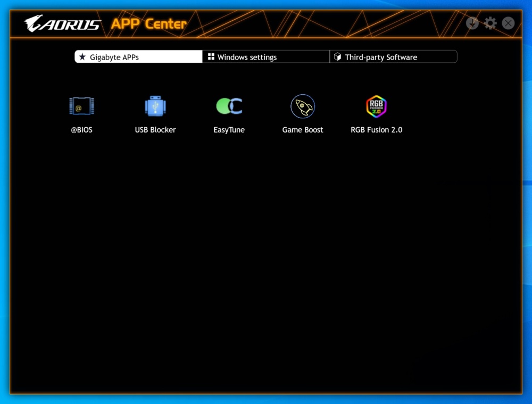Launch the @BIOS chip icon
Image resolution: width=532 pixels, height=404 pixels.
click(81, 106)
